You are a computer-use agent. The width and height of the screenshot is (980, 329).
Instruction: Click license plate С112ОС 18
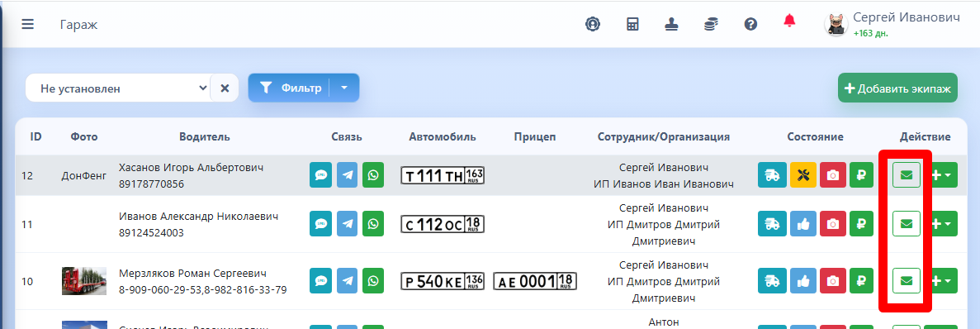443,224
